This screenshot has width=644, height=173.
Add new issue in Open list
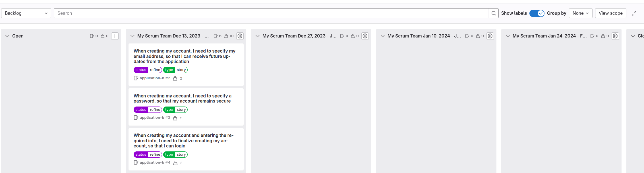coord(115,36)
